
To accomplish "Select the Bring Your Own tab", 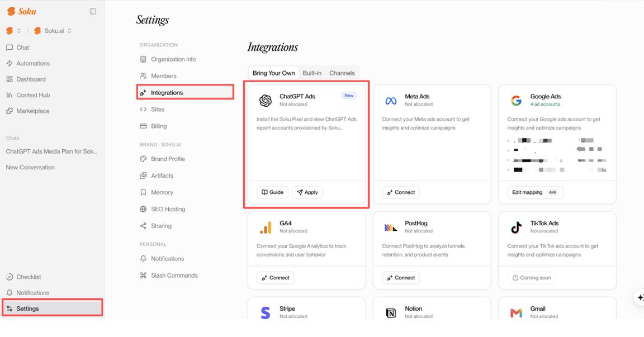I will (273, 73).
